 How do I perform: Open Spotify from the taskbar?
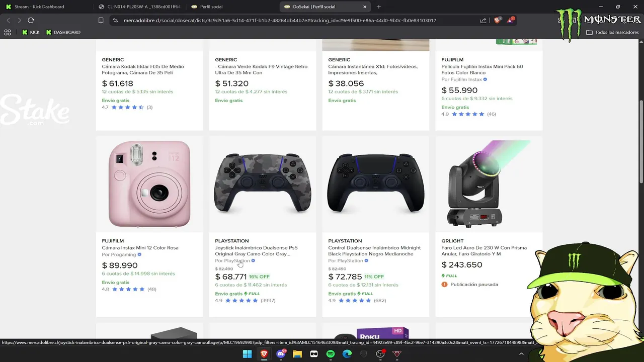pyautogui.click(x=331, y=354)
